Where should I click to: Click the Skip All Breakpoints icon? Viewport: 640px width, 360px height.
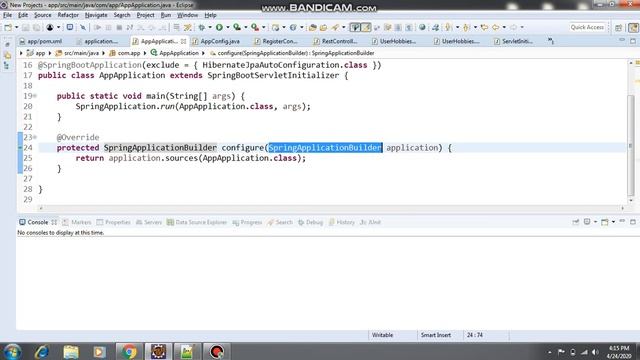[83, 27]
